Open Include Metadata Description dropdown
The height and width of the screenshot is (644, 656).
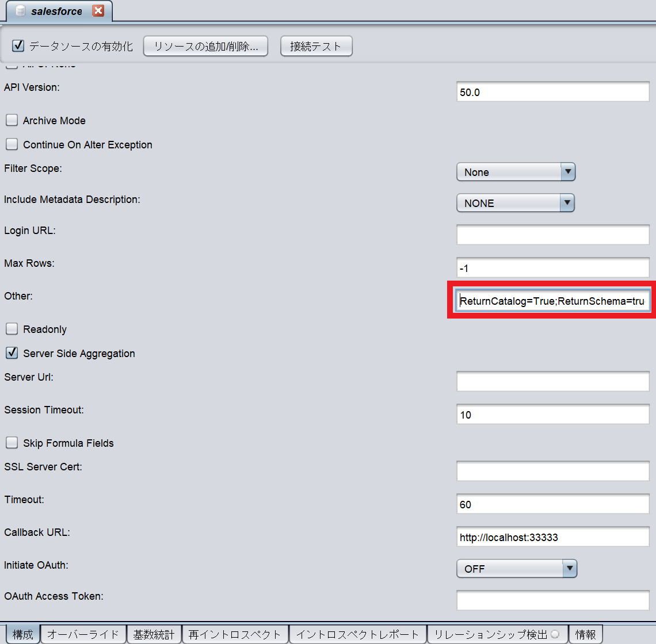pyautogui.click(x=516, y=203)
